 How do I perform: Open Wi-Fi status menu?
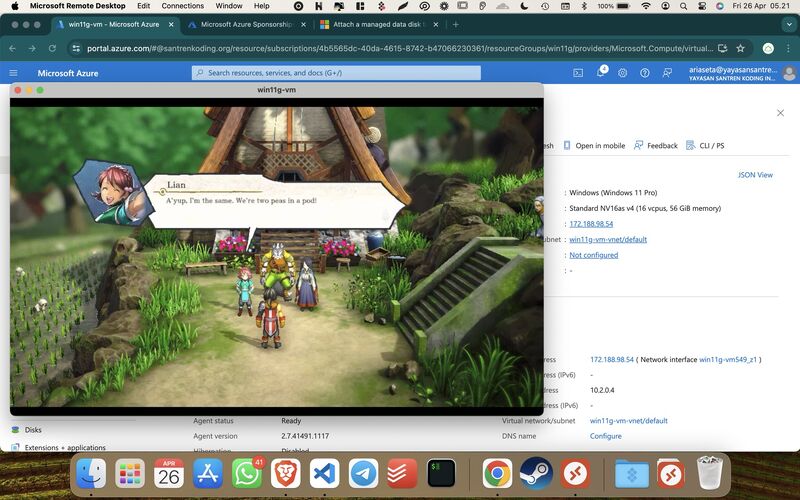point(646,6)
